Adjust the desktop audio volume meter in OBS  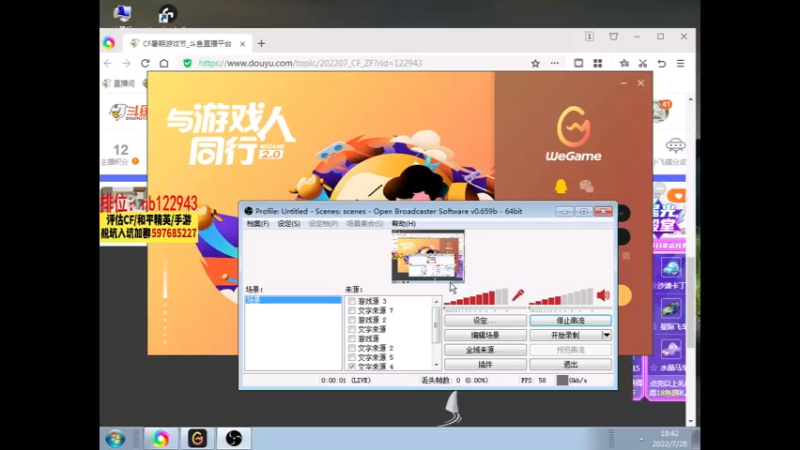pyautogui.click(x=561, y=296)
